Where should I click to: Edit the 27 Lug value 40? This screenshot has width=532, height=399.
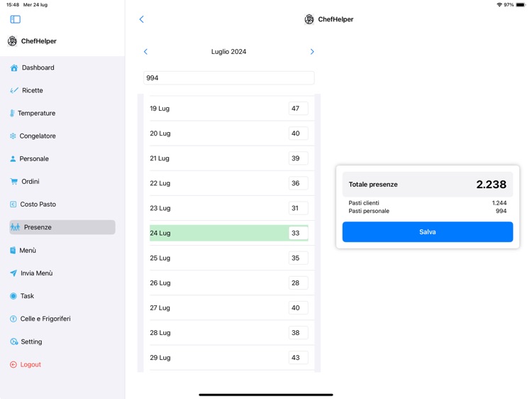coord(298,307)
